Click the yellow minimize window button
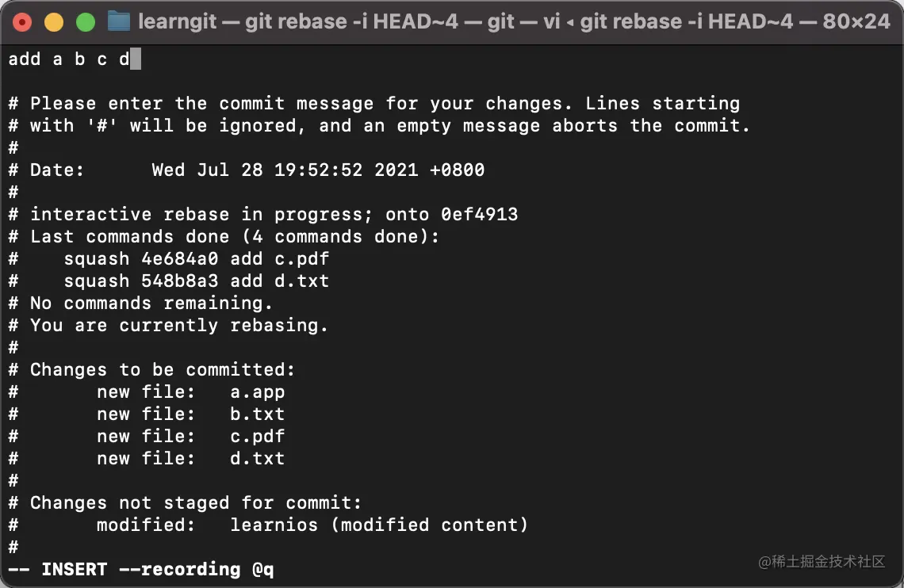Viewport: 904px width, 588px height. (x=54, y=22)
